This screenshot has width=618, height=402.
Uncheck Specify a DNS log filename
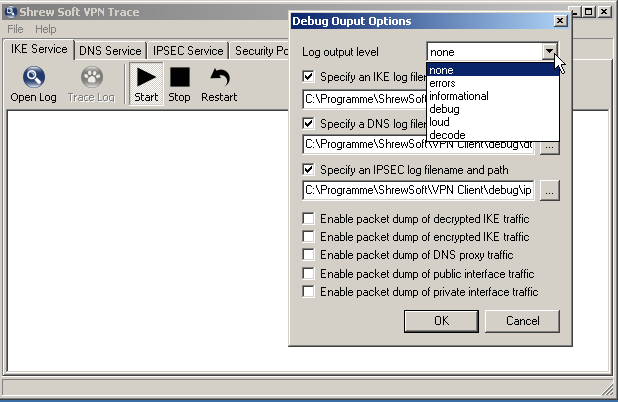(x=308, y=124)
